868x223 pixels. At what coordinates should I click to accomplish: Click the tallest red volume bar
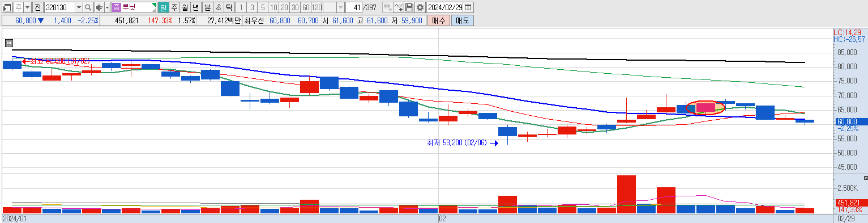click(626, 194)
